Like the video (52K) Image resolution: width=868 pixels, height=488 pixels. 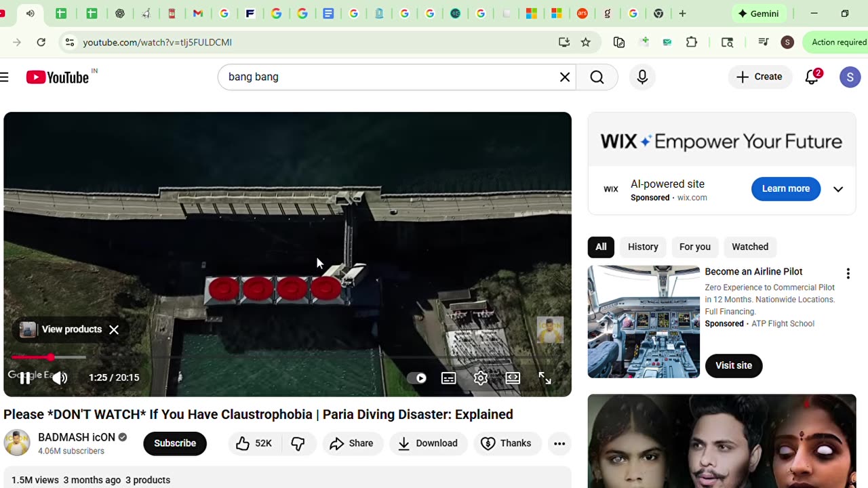254,443
